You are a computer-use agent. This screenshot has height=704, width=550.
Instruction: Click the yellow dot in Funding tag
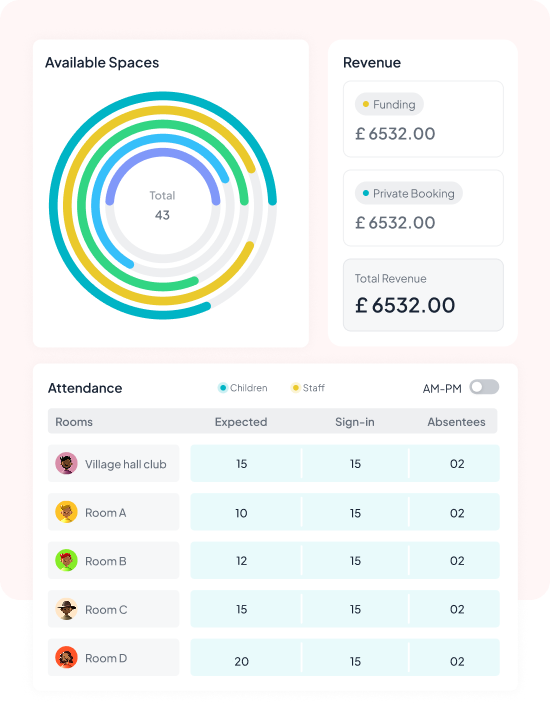[x=366, y=104]
